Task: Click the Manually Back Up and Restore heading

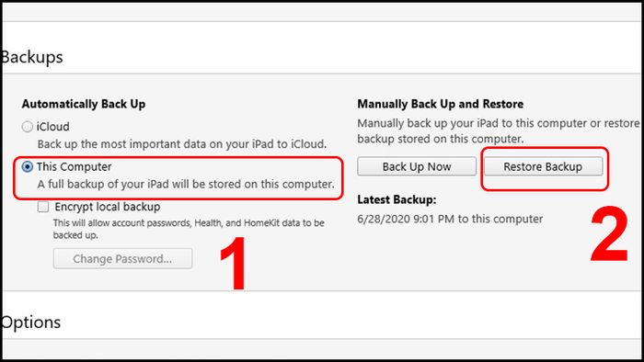Action: (441, 104)
